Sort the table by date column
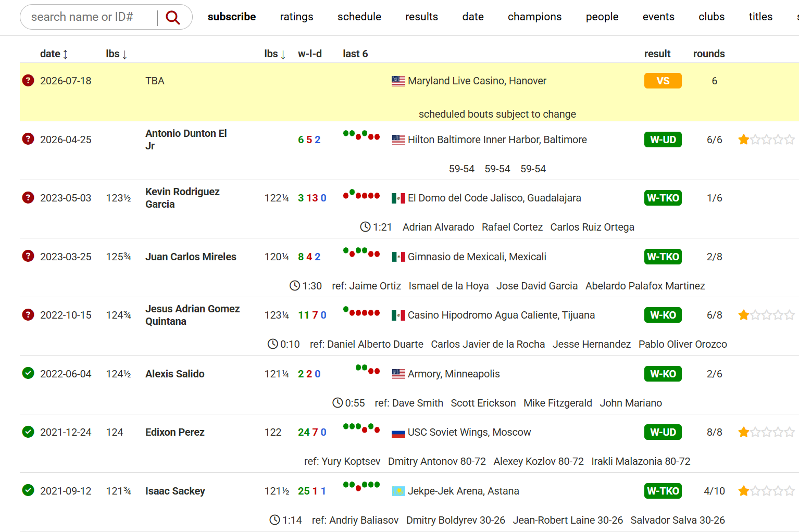Viewport: 799px width, 532px height. (x=54, y=54)
